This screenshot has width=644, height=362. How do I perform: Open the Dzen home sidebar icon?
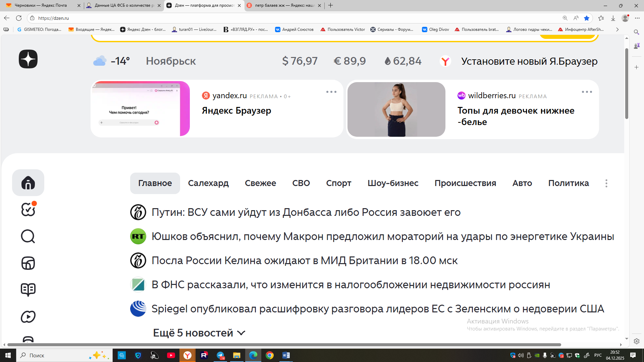[x=28, y=183]
